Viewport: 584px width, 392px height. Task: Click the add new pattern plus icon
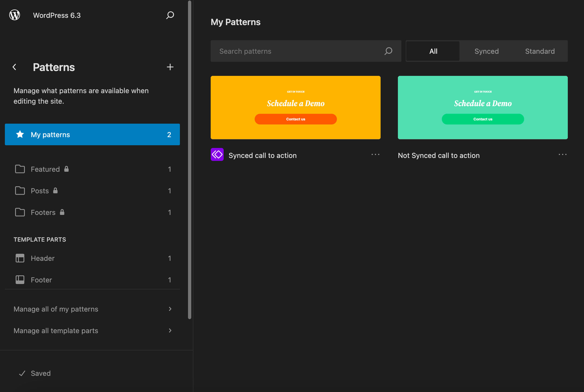click(170, 66)
